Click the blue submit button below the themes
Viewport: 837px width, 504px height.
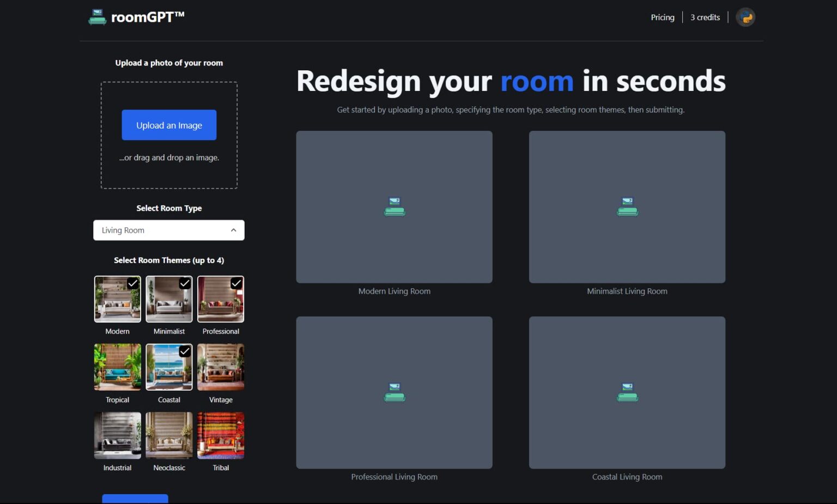tap(135, 500)
